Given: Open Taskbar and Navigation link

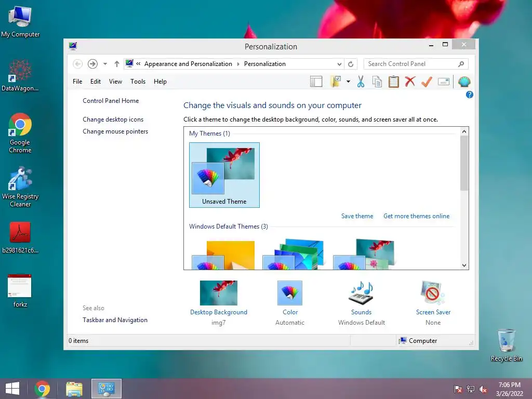Looking at the screenshot, I should point(115,320).
